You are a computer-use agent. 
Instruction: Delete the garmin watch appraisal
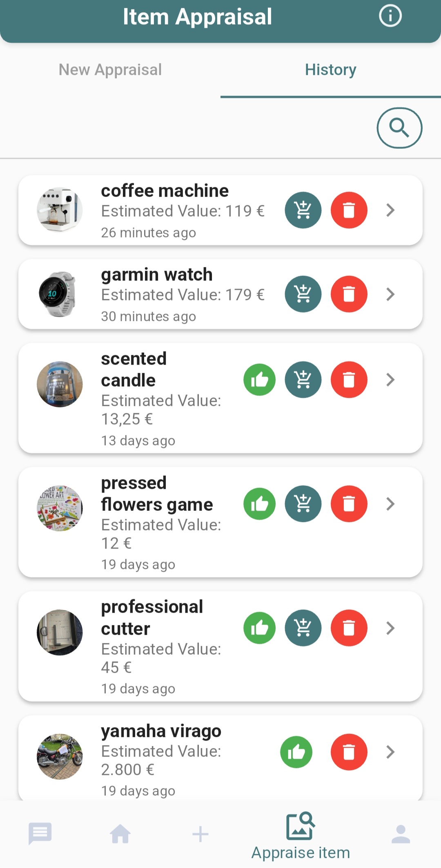coord(349,294)
